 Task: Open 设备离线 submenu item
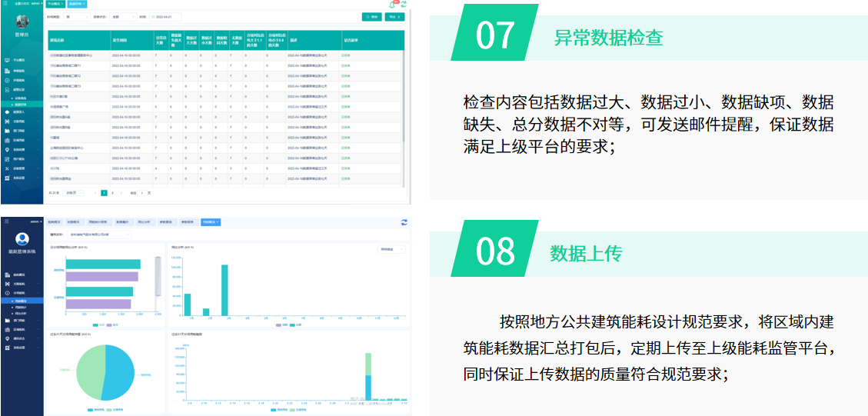pyautogui.click(x=22, y=98)
